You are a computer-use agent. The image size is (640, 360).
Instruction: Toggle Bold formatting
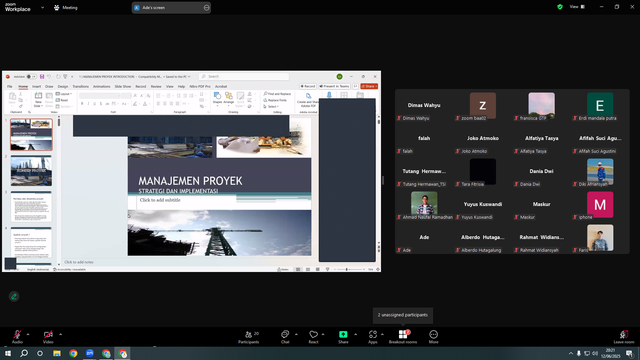[x=82, y=104]
